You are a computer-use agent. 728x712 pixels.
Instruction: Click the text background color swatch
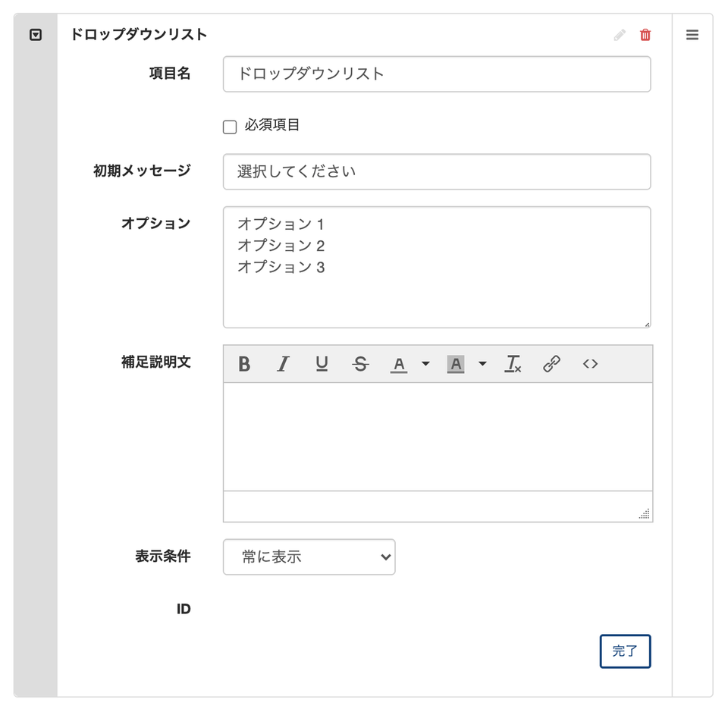[x=456, y=364]
